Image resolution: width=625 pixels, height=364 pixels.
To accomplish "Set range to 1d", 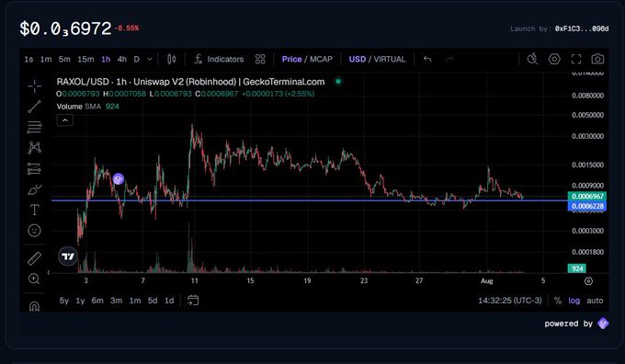I will (169, 301).
